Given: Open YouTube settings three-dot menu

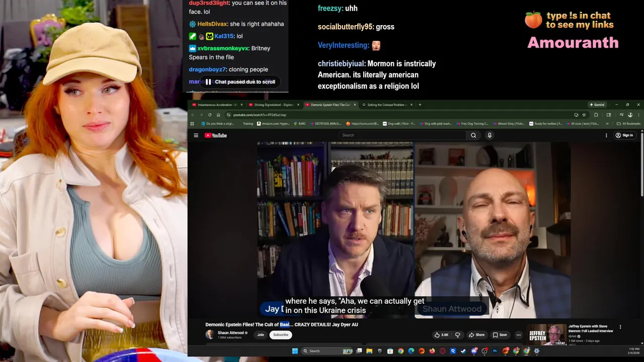Looking at the screenshot, I should [606, 135].
